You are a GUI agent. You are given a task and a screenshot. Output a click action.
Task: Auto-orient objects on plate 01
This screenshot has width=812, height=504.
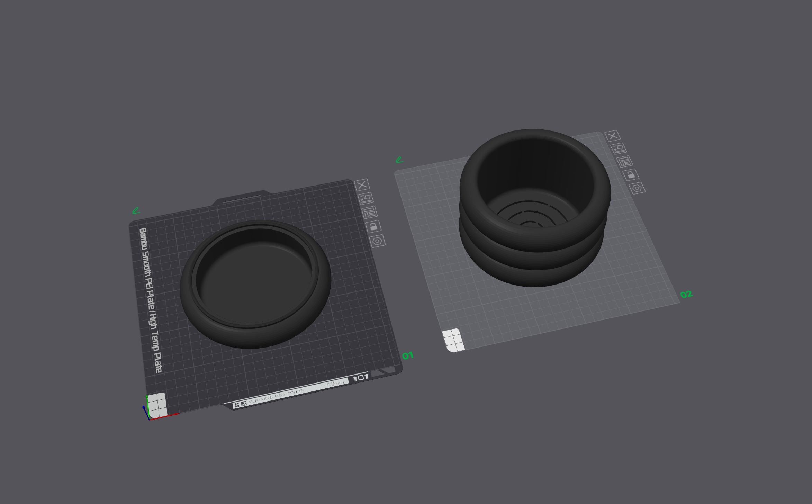pyautogui.click(x=366, y=199)
